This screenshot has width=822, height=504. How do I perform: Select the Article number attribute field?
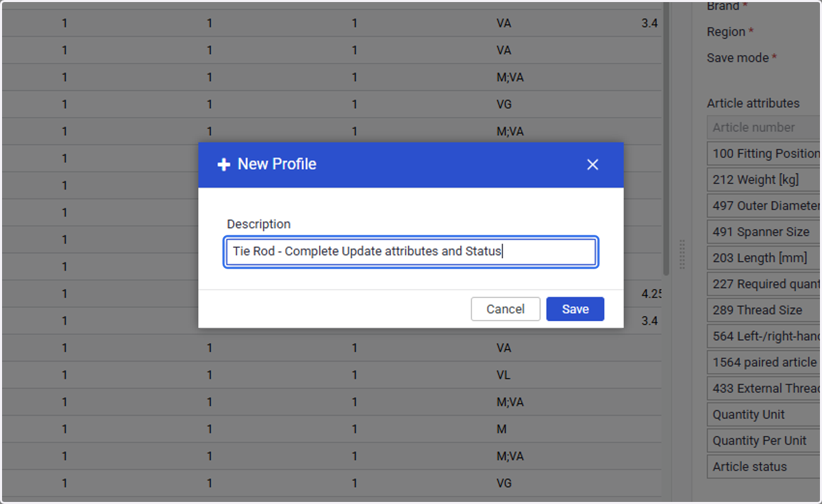click(x=764, y=127)
